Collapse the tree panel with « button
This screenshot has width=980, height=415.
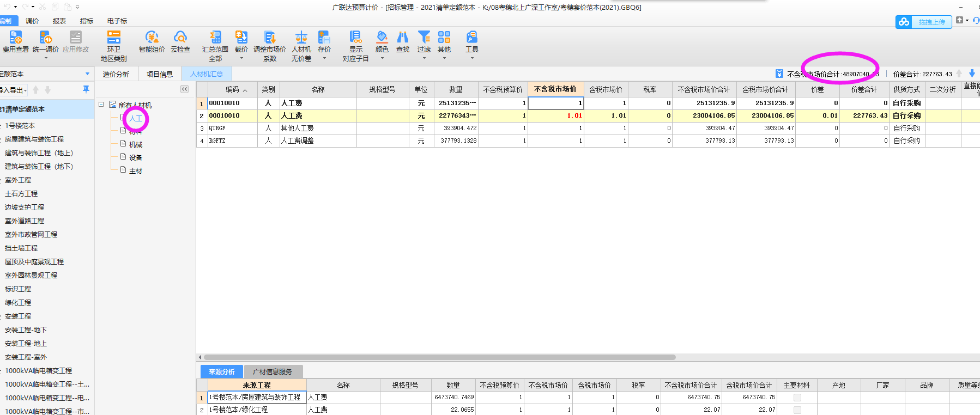(185, 89)
